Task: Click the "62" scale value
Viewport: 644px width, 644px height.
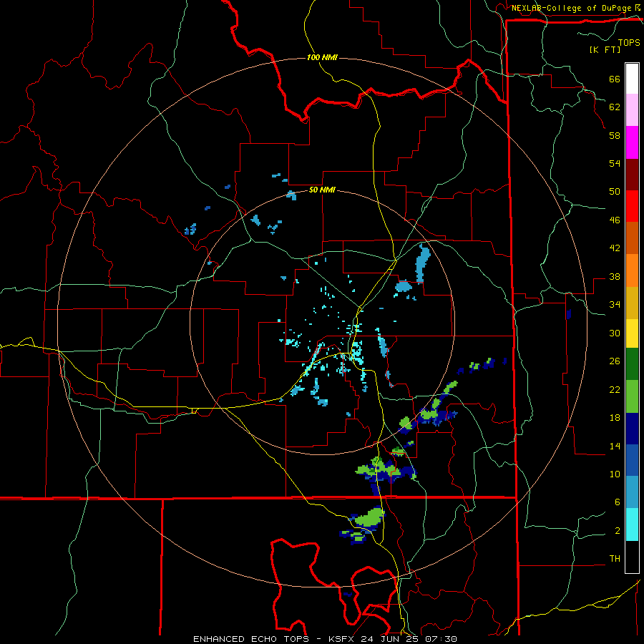Action: pos(615,107)
